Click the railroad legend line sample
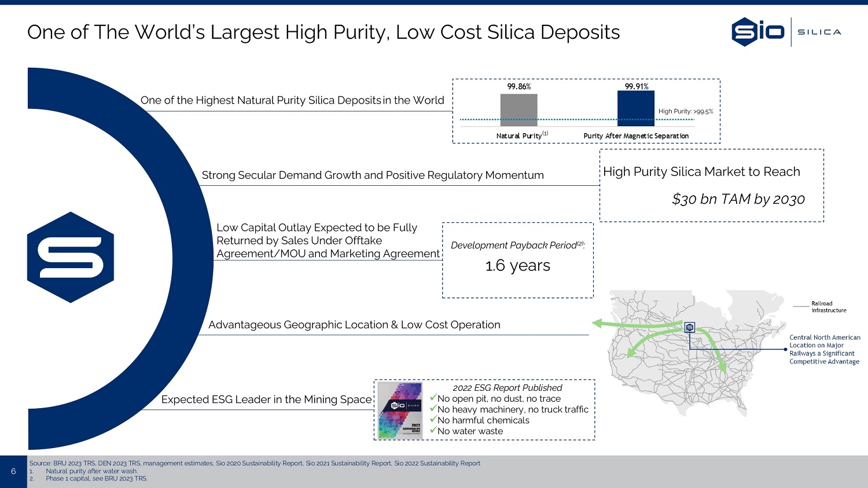The image size is (868, 488). click(801, 306)
